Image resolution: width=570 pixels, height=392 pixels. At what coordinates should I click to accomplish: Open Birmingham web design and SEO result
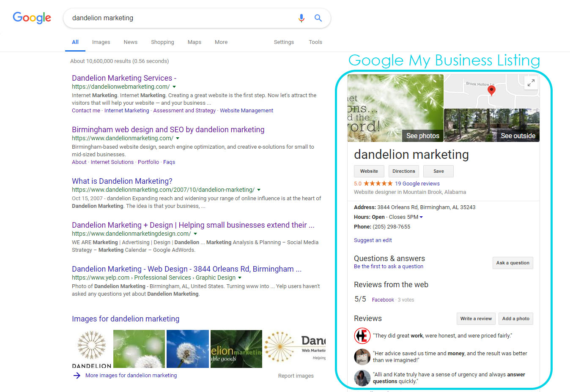(168, 130)
